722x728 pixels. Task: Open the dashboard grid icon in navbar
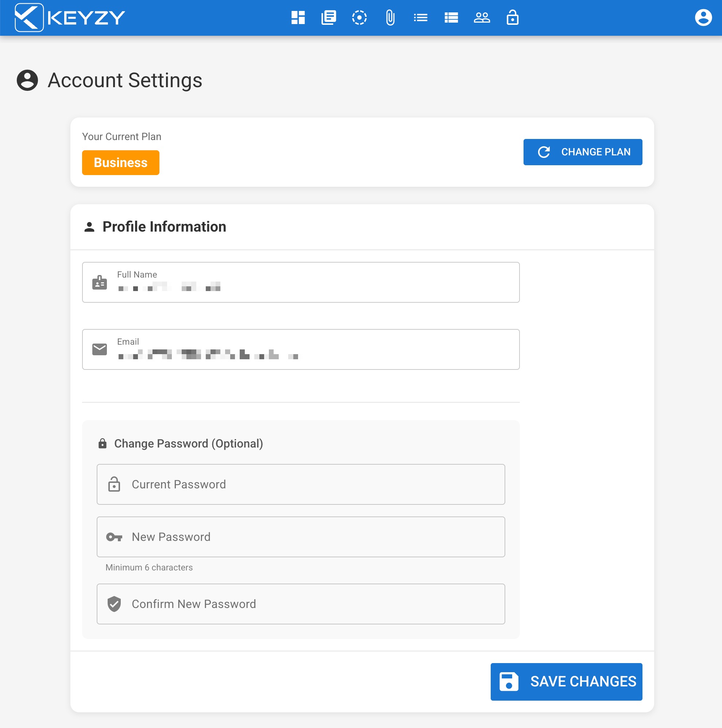click(x=298, y=18)
